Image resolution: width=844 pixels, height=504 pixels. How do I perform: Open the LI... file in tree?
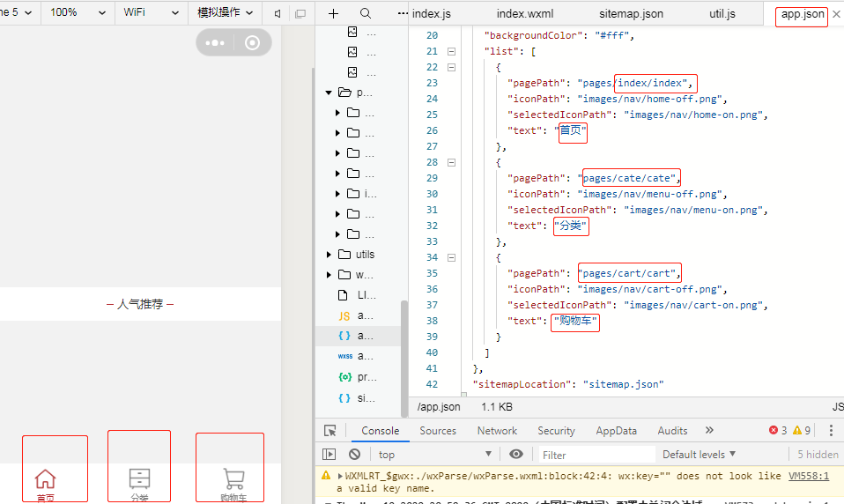coord(358,295)
